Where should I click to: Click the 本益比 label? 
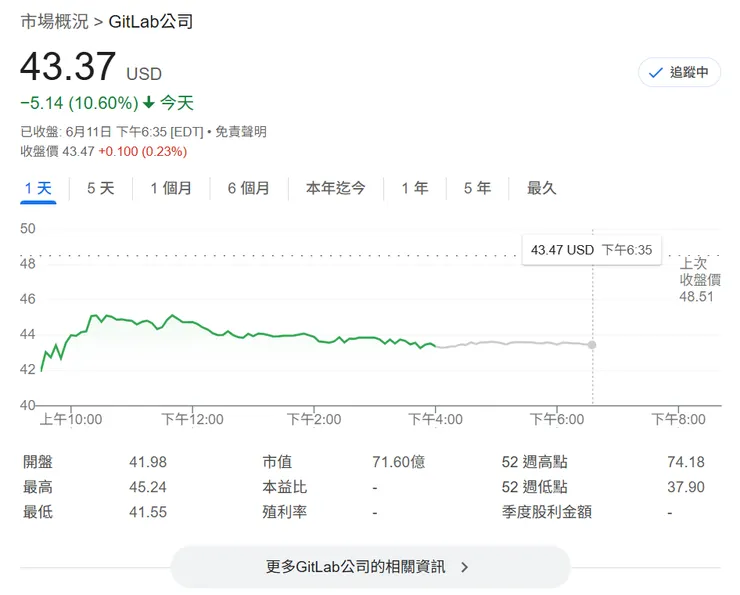pyautogui.click(x=285, y=487)
